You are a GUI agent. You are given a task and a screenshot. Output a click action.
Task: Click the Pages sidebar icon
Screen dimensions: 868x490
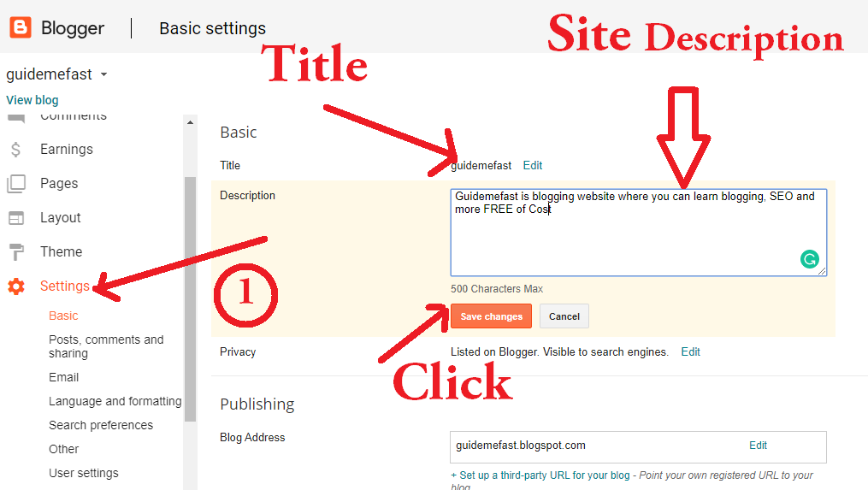pyautogui.click(x=16, y=184)
